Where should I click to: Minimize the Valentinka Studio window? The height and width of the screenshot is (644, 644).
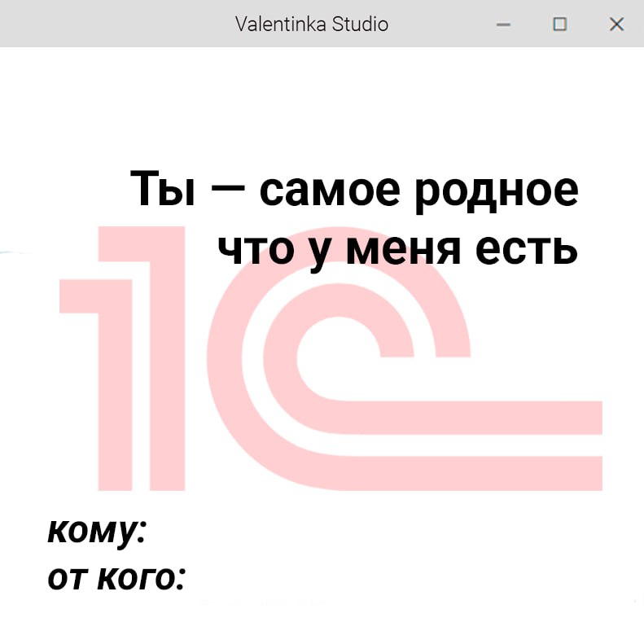[503, 24]
